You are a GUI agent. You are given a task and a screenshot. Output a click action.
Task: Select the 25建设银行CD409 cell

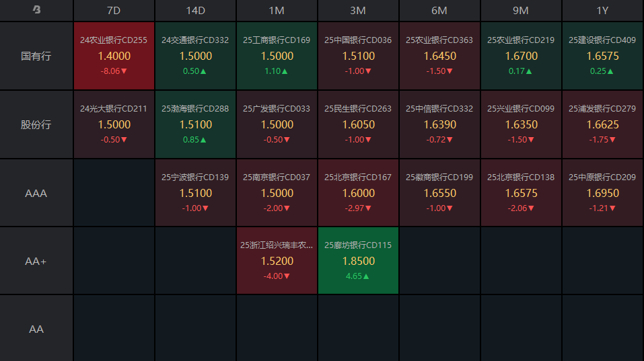602,56
